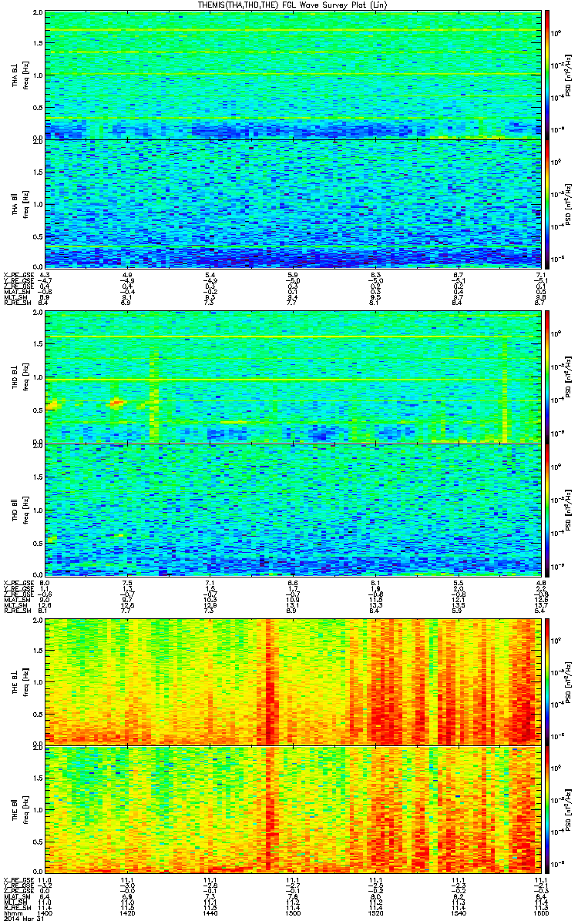Click the 'THA BL freq [Hz]' axis label

pos(19,75)
